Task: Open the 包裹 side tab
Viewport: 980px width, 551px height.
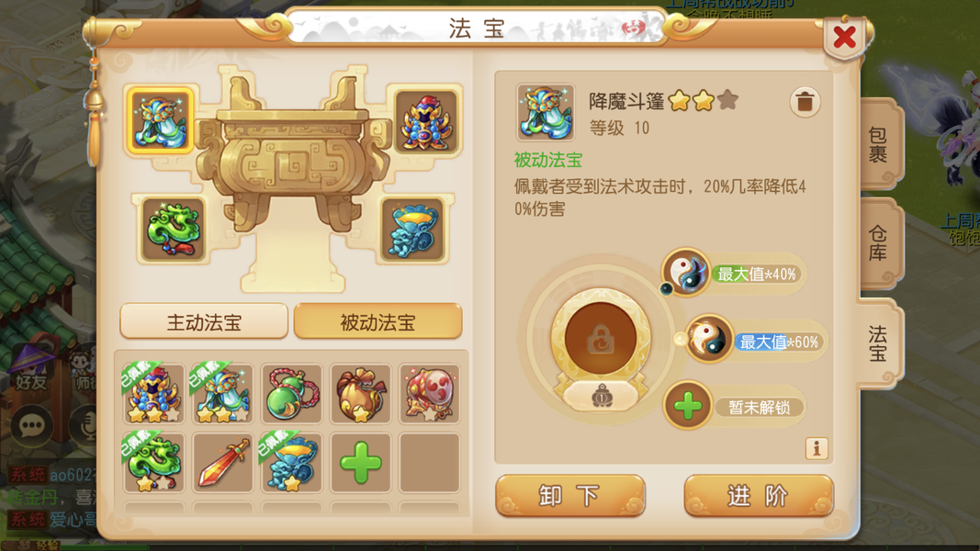Action: click(x=879, y=145)
